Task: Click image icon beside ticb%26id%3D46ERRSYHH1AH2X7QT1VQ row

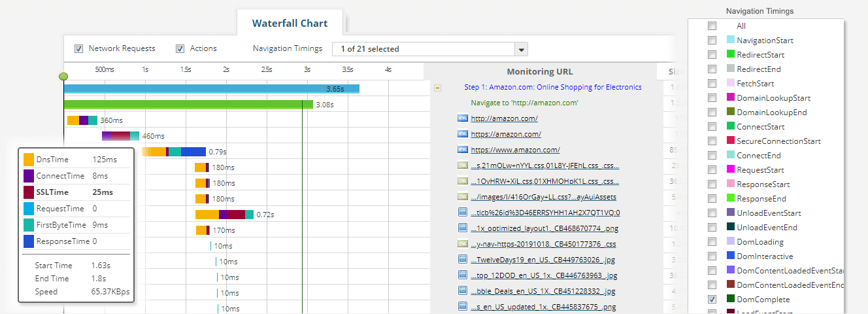Action: click(463, 213)
